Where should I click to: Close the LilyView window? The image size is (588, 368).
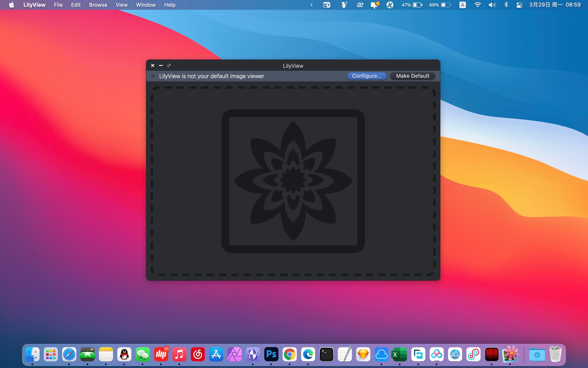153,65
